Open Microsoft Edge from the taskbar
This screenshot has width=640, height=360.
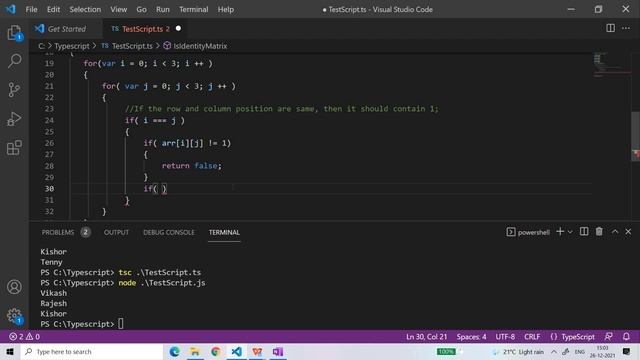point(174,351)
